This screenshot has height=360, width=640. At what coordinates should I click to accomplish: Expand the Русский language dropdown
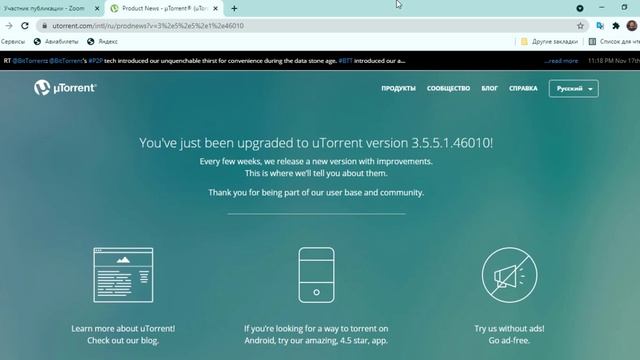[x=573, y=89]
